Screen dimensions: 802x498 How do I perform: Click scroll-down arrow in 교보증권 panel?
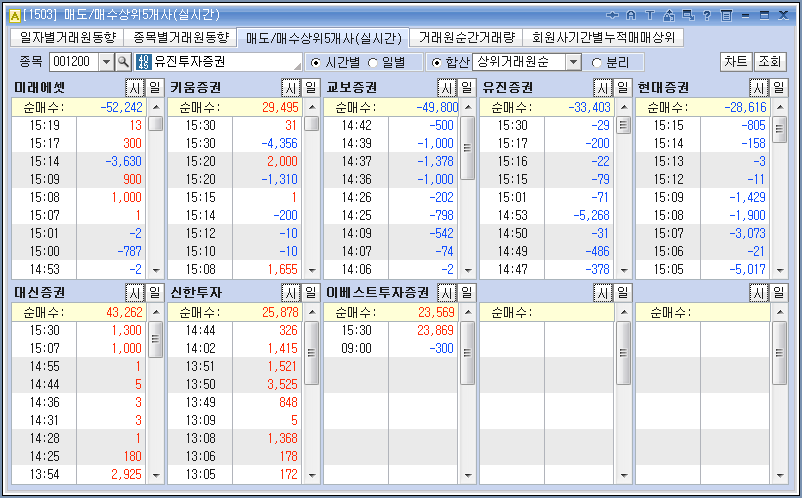pos(468,270)
